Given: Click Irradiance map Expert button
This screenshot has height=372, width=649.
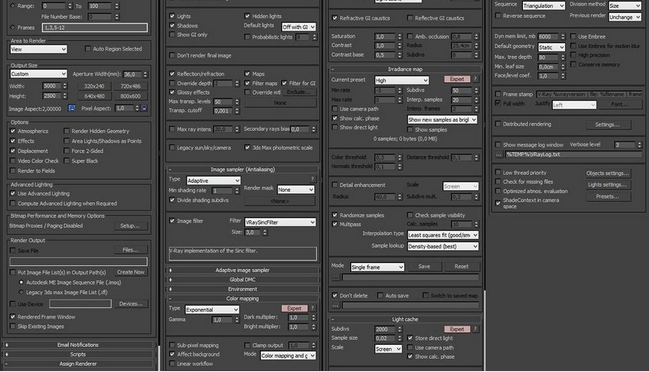Looking at the screenshot, I should coord(457,79).
